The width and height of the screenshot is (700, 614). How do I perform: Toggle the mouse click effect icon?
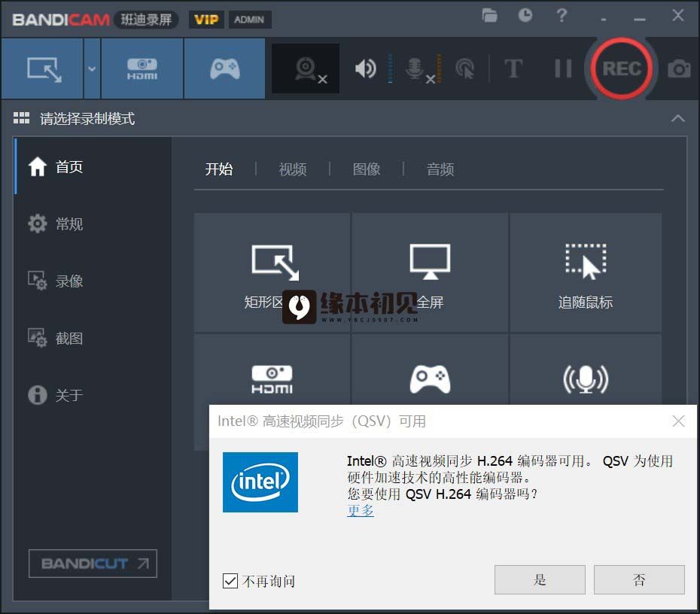coord(464,68)
